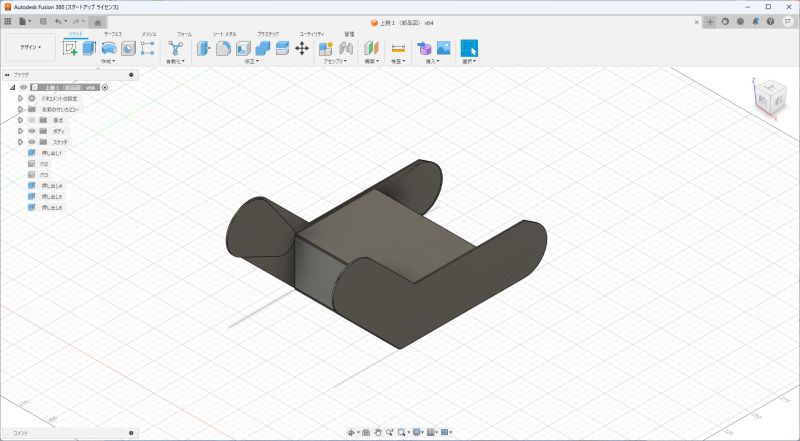Select the Fillet tool
The height and width of the screenshot is (441, 800).
(x=223, y=48)
